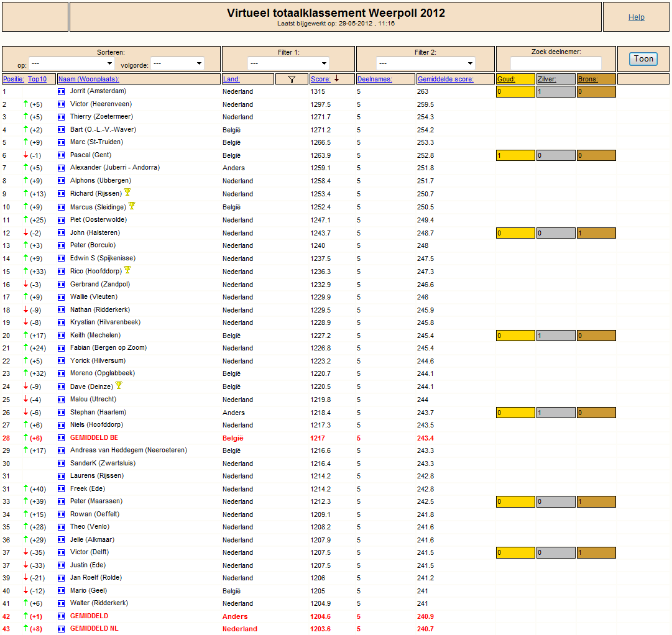
Task: Open the blue icon beside GEMIDDELD BE
Action: point(62,438)
